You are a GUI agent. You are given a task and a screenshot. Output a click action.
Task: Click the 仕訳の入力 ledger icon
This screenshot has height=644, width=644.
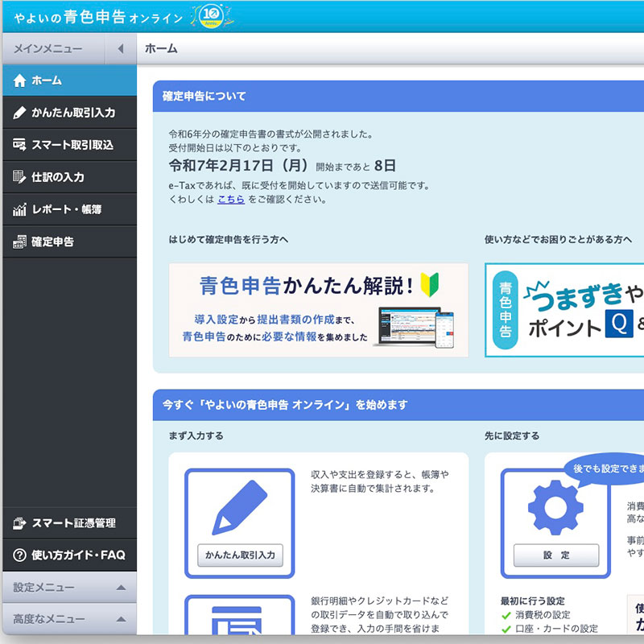point(20,177)
